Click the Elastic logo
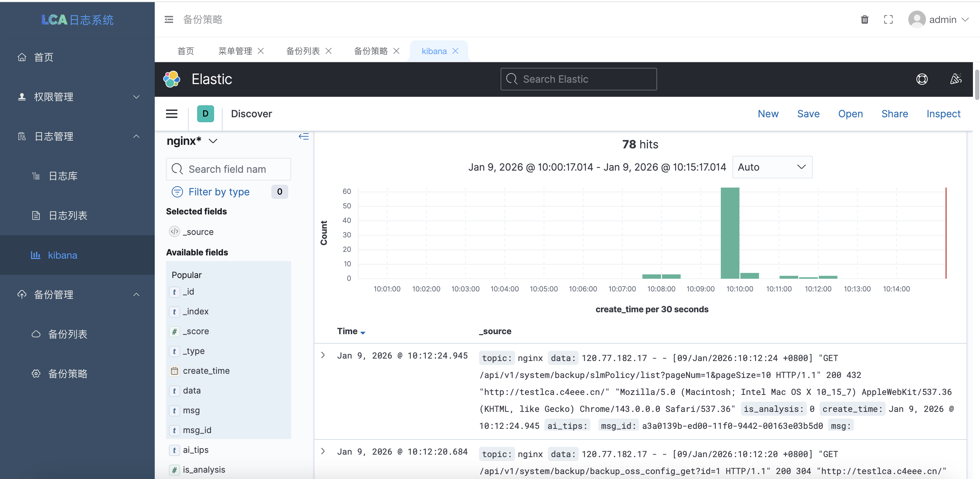 (x=172, y=79)
